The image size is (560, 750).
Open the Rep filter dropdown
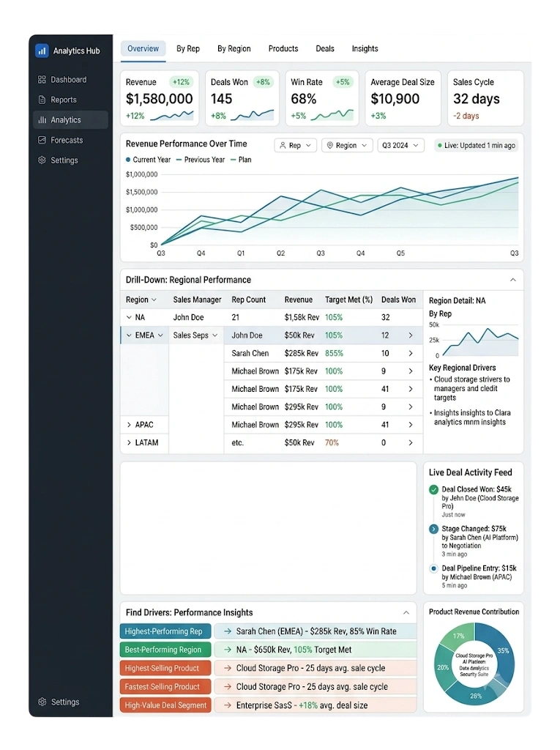pyautogui.click(x=296, y=146)
